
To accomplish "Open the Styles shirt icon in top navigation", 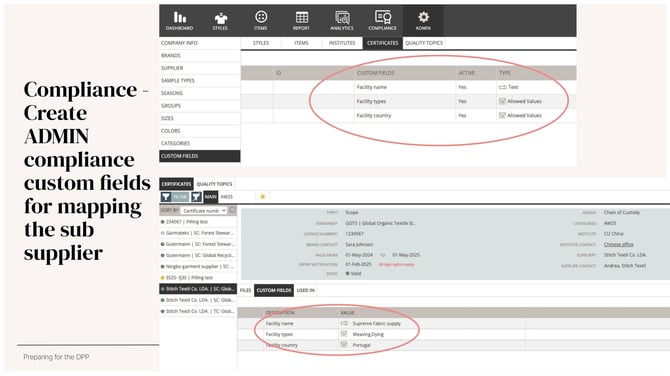I will tap(220, 18).
